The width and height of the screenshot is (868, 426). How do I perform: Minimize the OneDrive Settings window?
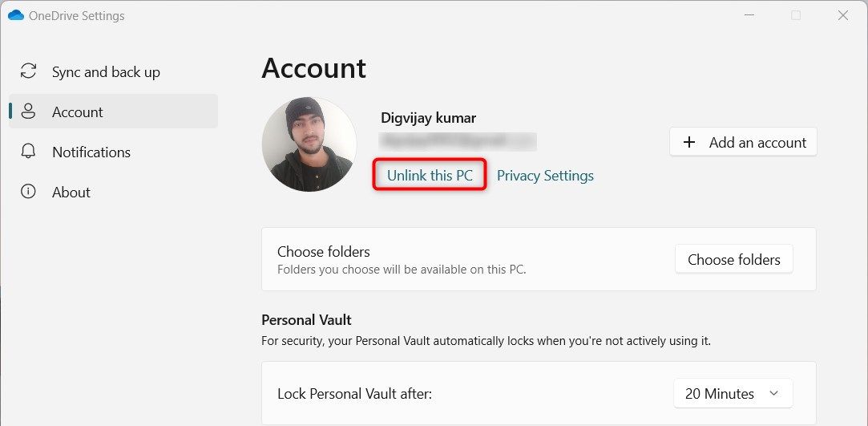(x=748, y=15)
